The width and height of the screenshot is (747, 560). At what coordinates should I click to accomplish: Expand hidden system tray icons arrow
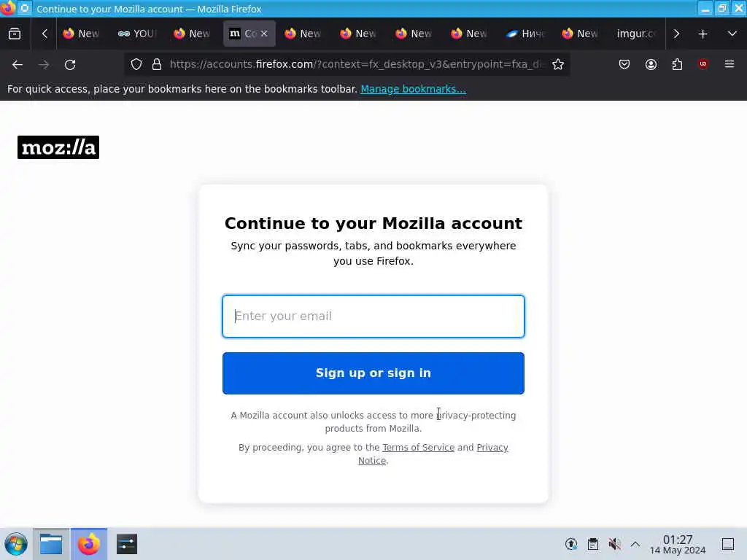(x=635, y=544)
